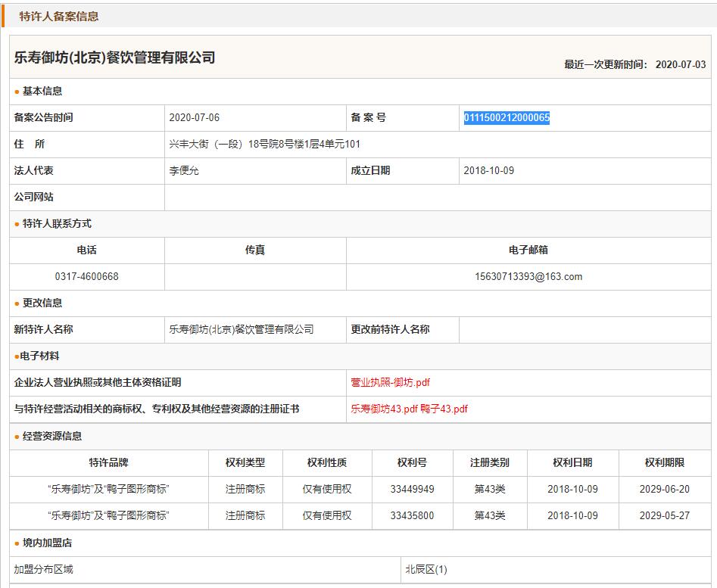Click the 权利号 33449949 cell
The width and height of the screenshot is (717, 588).
(412, 490)
